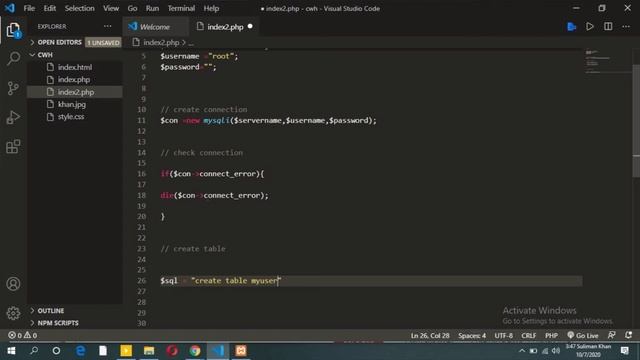Open the Accounts menu icon
640x360 pixels.
(x=13, y=284)
